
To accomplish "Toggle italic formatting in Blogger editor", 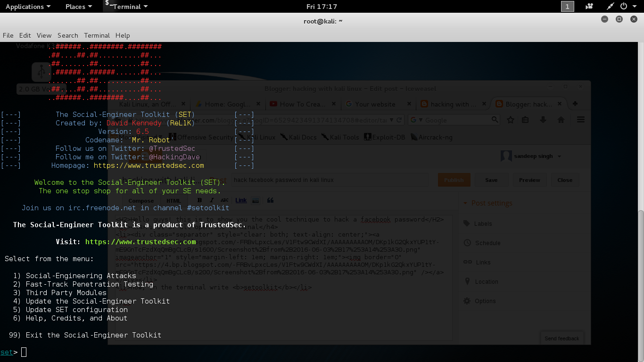I will [212, 200].
